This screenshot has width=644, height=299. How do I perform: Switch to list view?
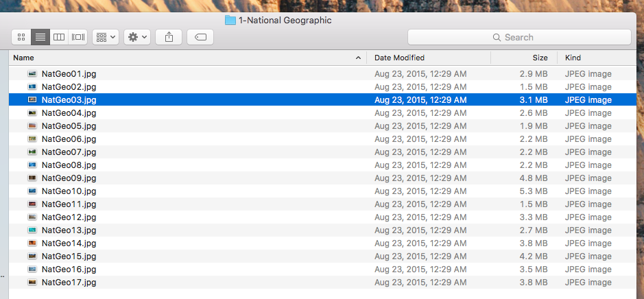[x=40, y=37]
